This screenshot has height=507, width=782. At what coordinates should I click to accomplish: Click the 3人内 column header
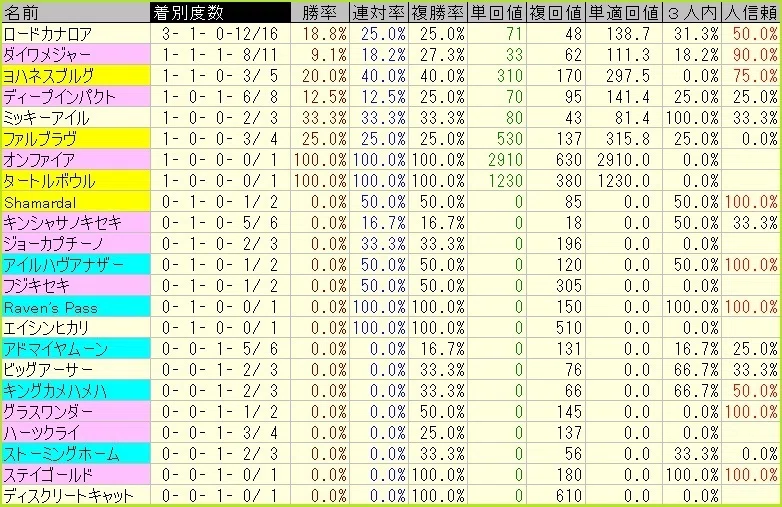692,12
